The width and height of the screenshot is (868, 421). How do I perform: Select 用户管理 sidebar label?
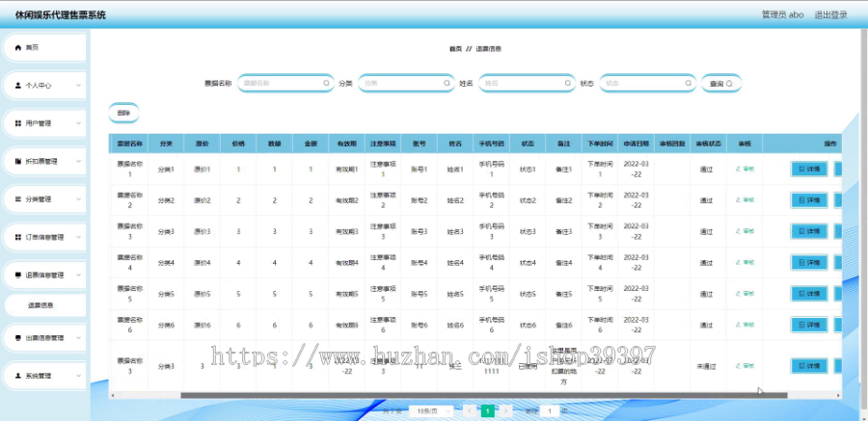[x=39, y=123]
